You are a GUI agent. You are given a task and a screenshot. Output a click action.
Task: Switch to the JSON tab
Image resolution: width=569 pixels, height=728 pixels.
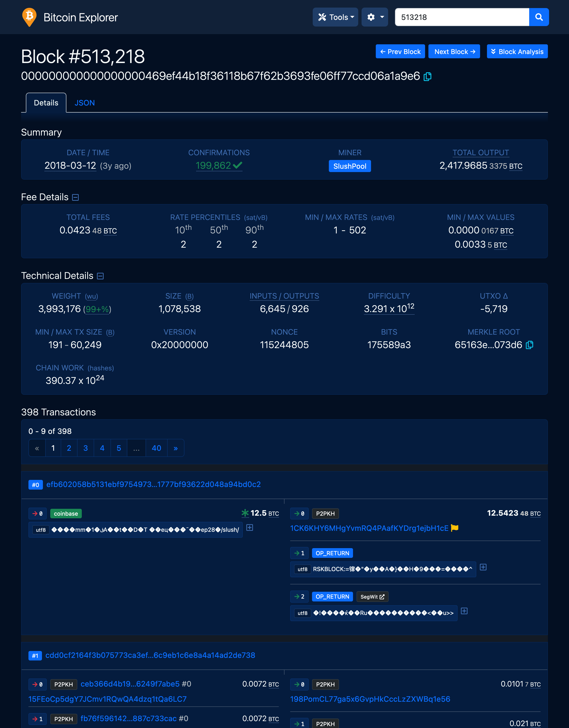coord(85,103)
